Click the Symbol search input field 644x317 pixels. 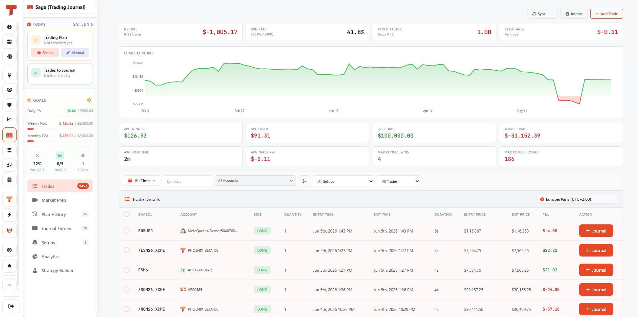point(188,181)
